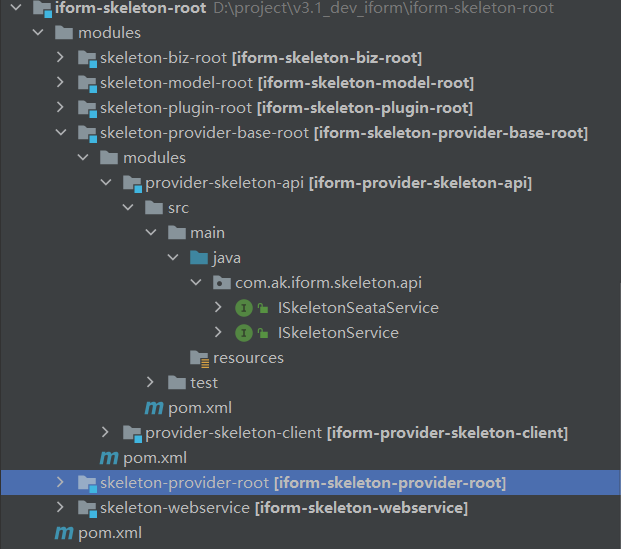Click the ISkeletonSeataService interface icon
Image resolution: width=621 pixels, height=549 pixels.
point(244,308)
